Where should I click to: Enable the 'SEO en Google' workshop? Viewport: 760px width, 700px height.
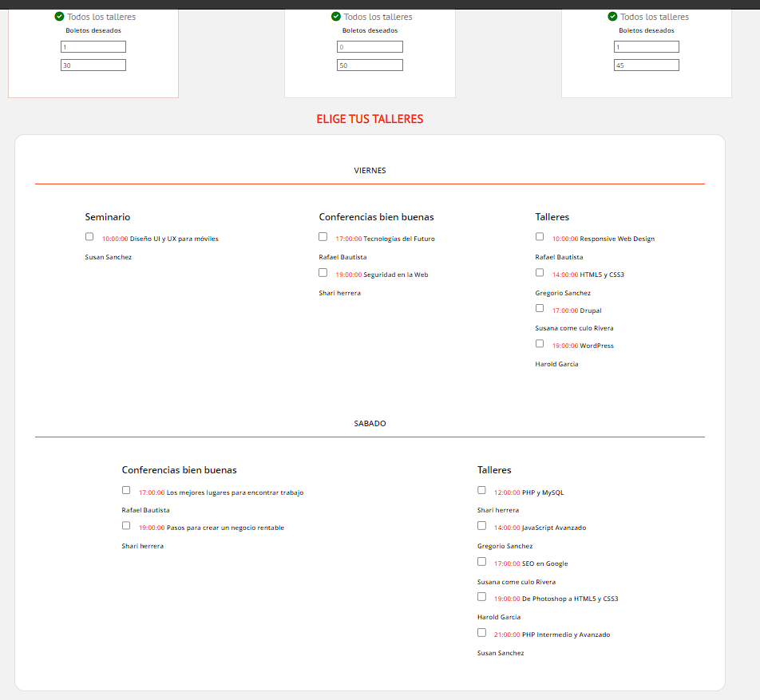(x=481, y=560)
